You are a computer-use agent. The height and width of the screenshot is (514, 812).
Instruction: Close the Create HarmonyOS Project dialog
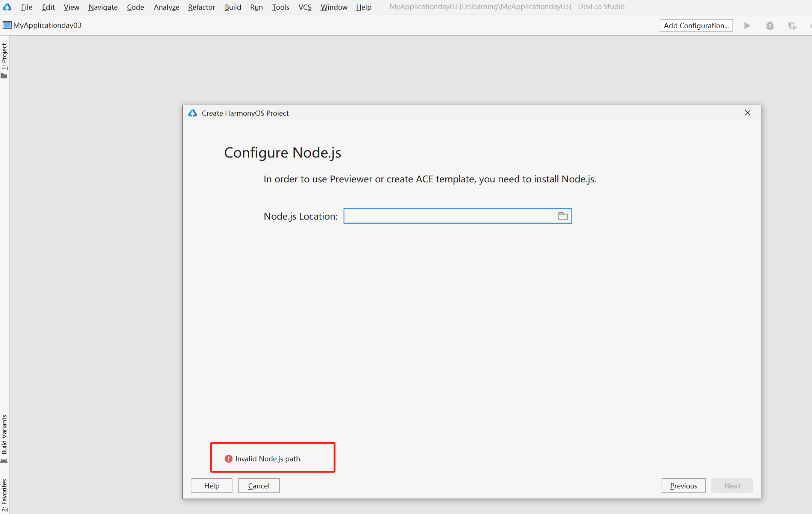click(x=747, y=113)
